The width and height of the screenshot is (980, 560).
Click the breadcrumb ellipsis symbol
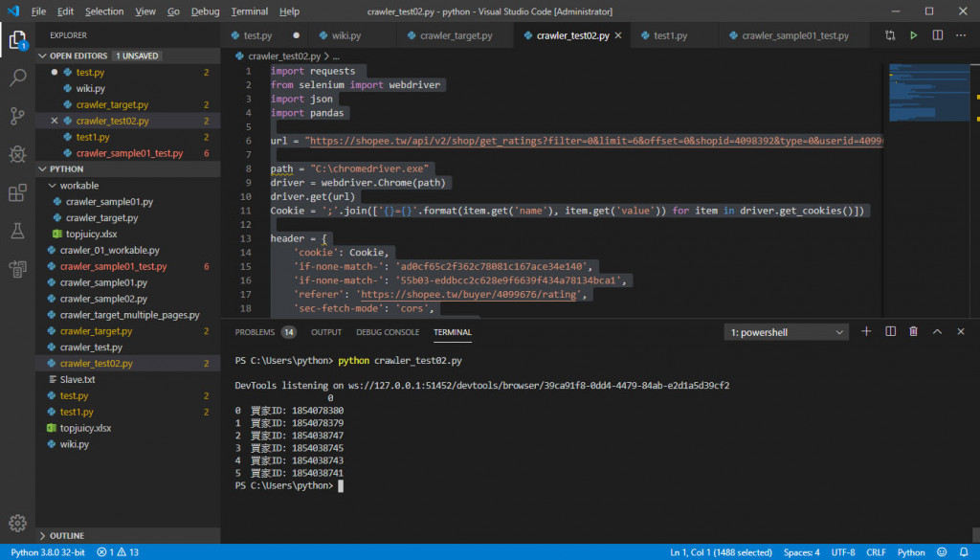[336, 56]
